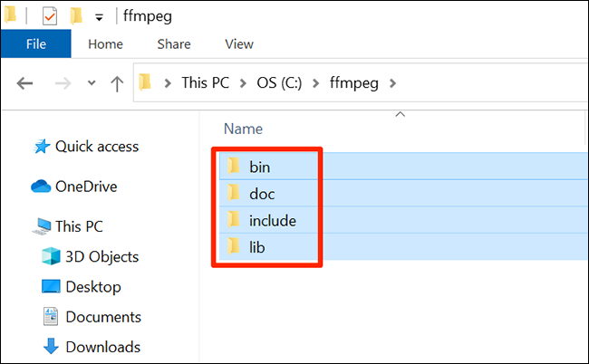Image resolution: width=589 pixels, height=364 pixels.
Task: Select OneDrive in the sidebar
Action: point(86,187)
